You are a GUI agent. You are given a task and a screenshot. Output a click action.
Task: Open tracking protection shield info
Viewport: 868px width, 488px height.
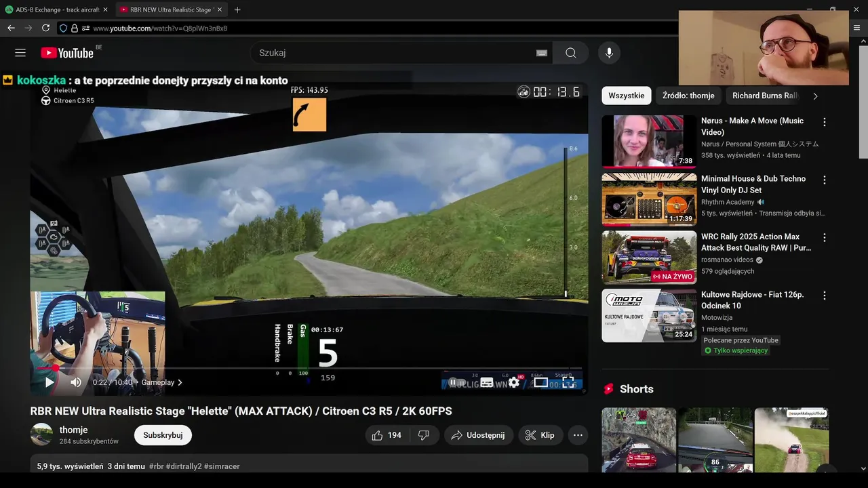coord(64,28)
